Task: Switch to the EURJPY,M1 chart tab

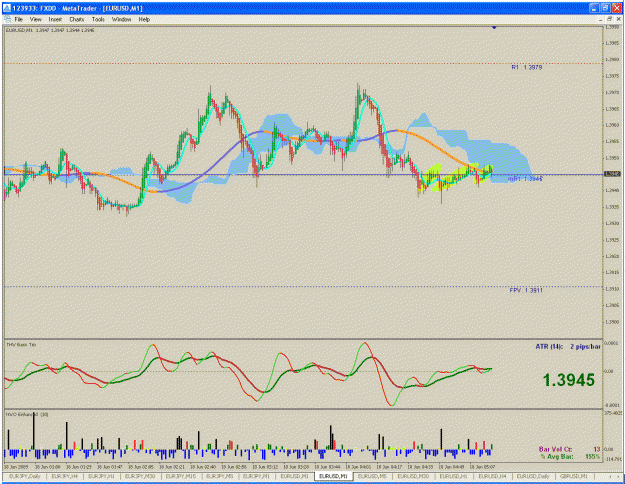Action: point(257,476)
